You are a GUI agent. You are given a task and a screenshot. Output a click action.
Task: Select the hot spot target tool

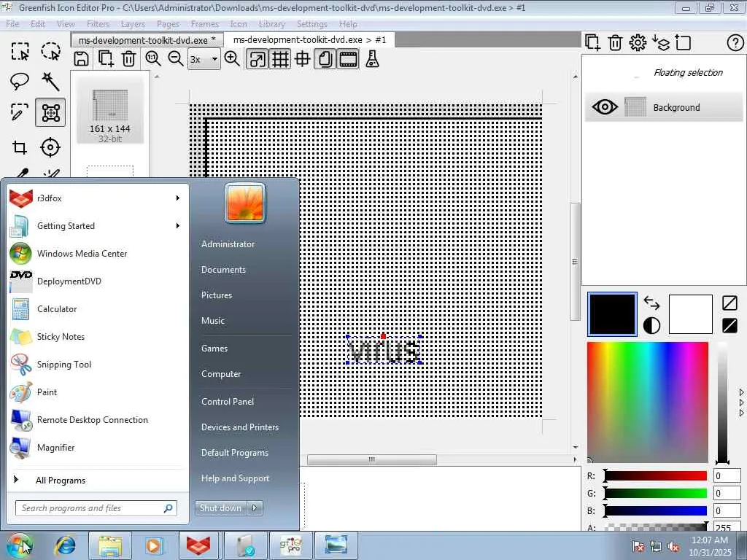pyautogui.click(x=50, y=147)
